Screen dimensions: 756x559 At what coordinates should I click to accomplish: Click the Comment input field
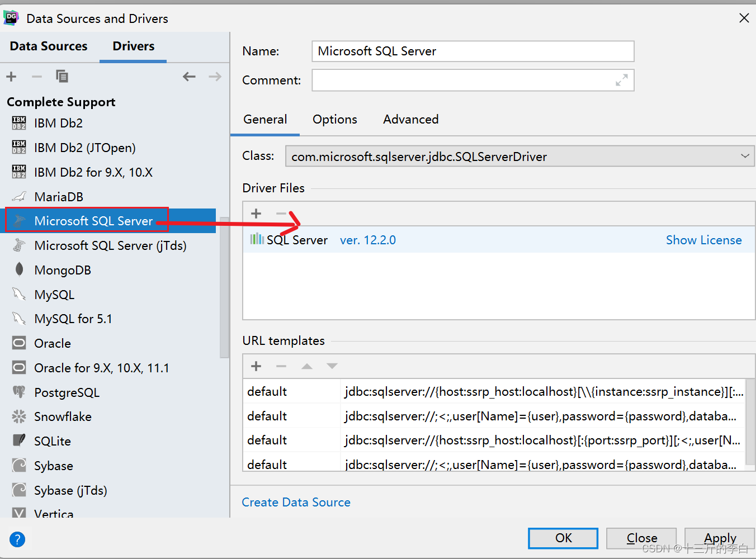473,80
